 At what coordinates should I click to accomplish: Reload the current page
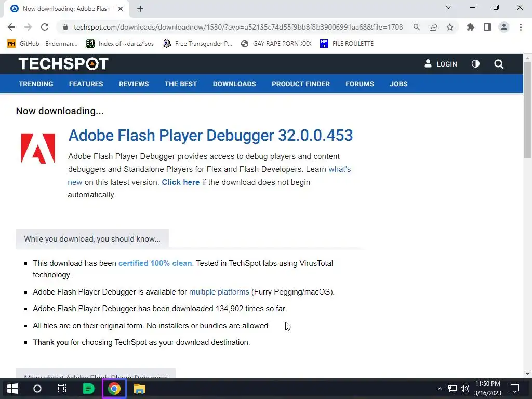tap(45, 27)
